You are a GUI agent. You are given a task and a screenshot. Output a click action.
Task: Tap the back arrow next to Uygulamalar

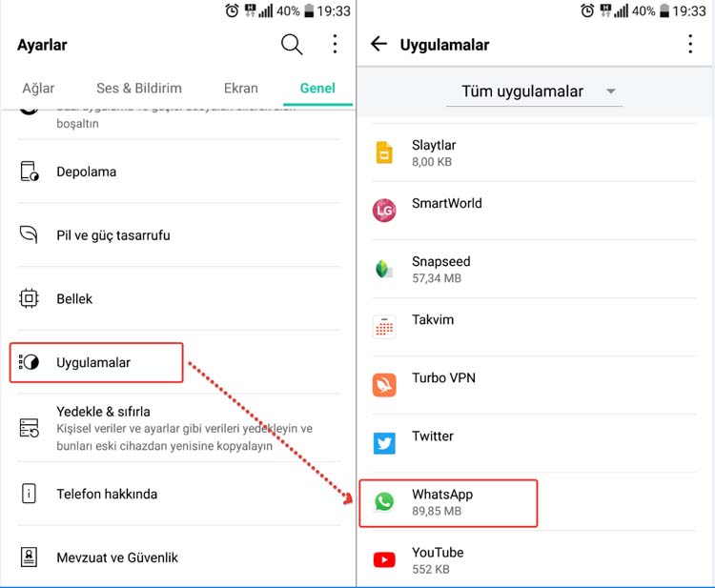[378, 44]
